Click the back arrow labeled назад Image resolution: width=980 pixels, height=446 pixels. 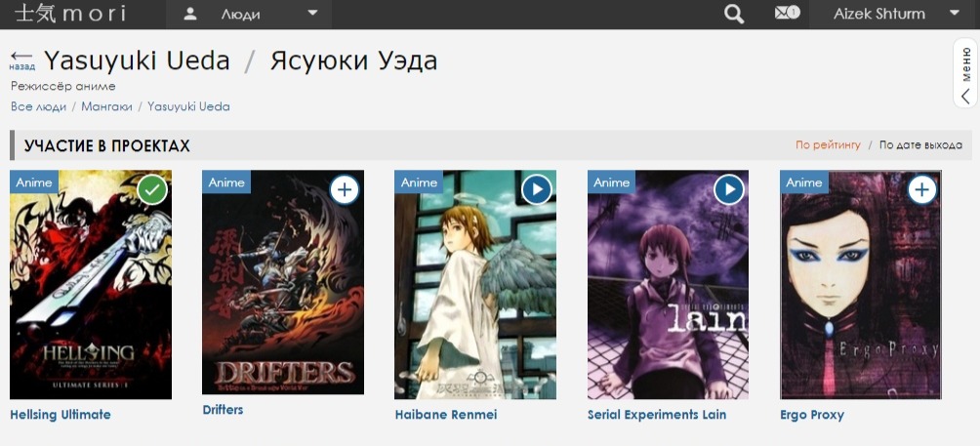pos(21,60)
